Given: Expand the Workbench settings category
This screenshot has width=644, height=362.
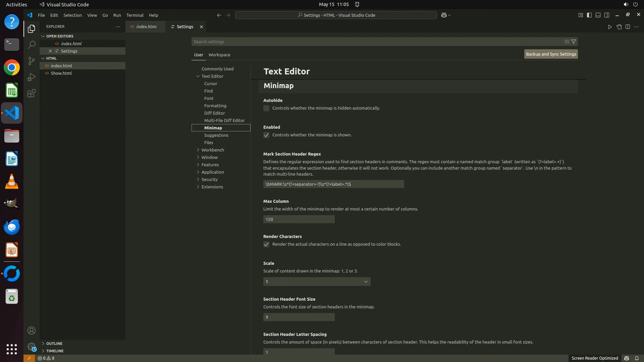Looking at the screenshot, I should tap(213, 150).
